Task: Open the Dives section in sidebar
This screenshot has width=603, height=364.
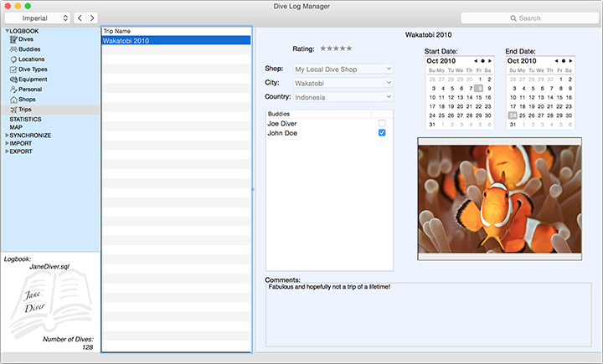Action: 26,39
